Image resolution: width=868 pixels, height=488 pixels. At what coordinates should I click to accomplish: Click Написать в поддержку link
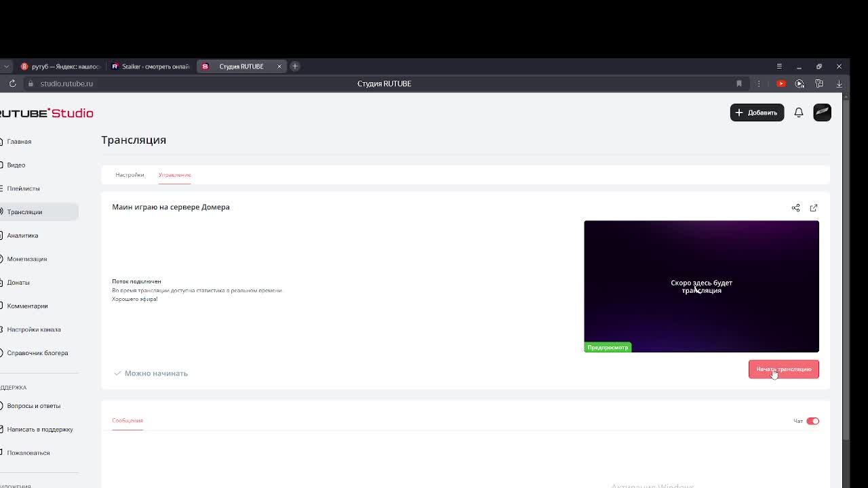coord(40,429)
